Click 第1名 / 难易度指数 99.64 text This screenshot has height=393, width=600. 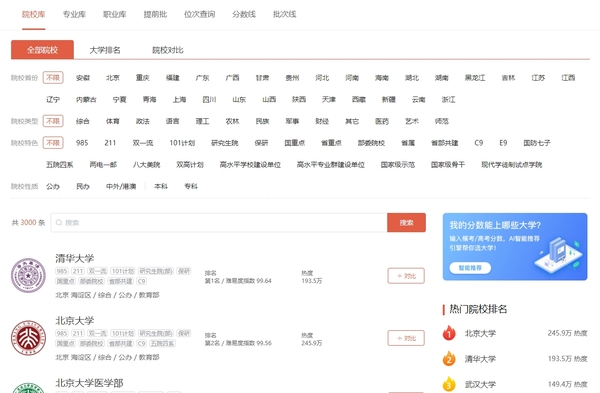pos(238,281)
